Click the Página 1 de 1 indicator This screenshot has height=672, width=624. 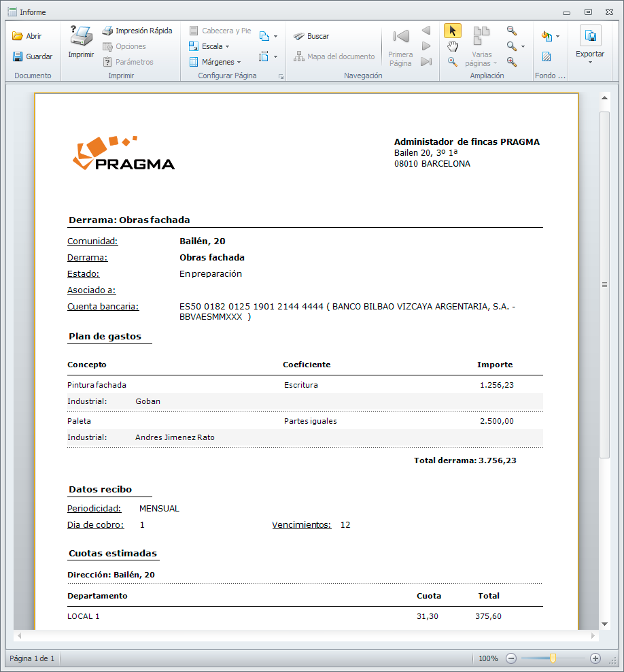(x=32, y=658)
